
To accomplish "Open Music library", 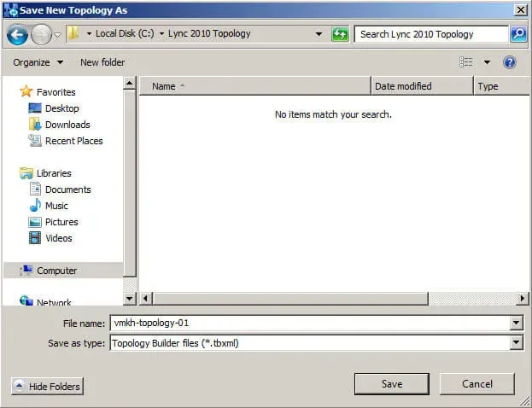I will pyautogui.click(x=56, y=206).
